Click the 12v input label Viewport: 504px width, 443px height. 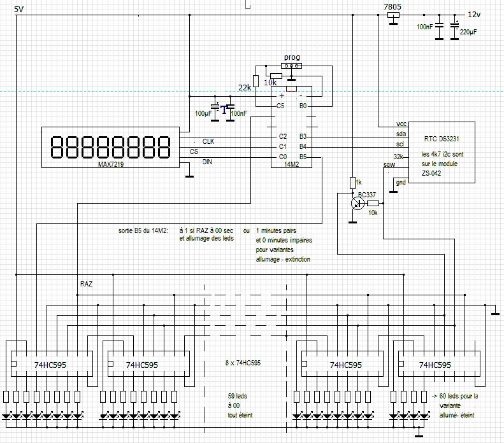pyautogui.click(x=474, y=15)
